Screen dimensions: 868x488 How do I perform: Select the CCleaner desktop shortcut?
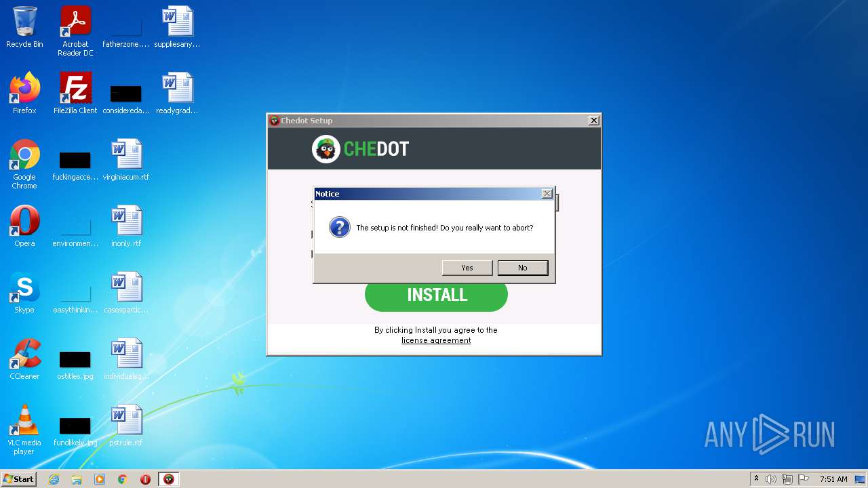click(x=24, y=359)
